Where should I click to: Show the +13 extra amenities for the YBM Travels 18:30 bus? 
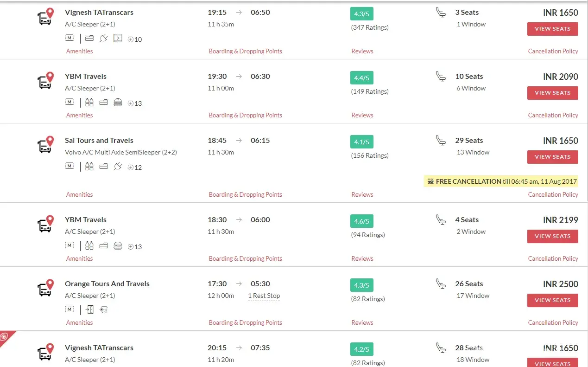click(135, 247)
